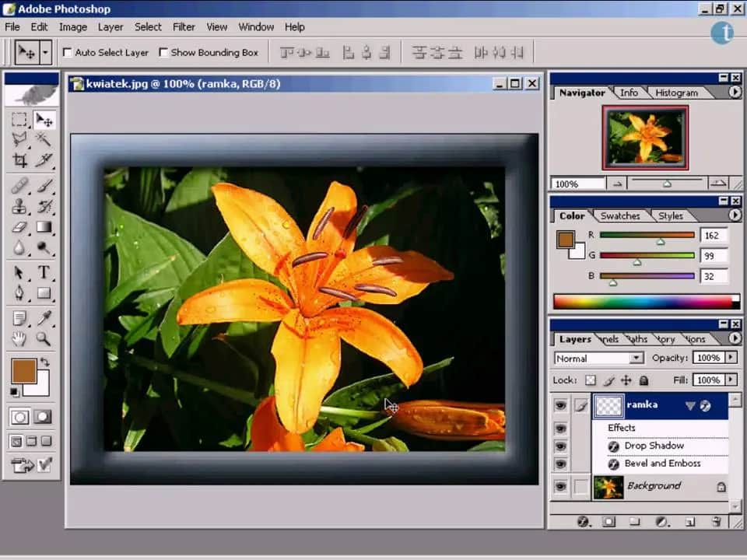747x560 pixels.
Task: Click the foreground brown color swatch
Action: [x=23, y=371]
